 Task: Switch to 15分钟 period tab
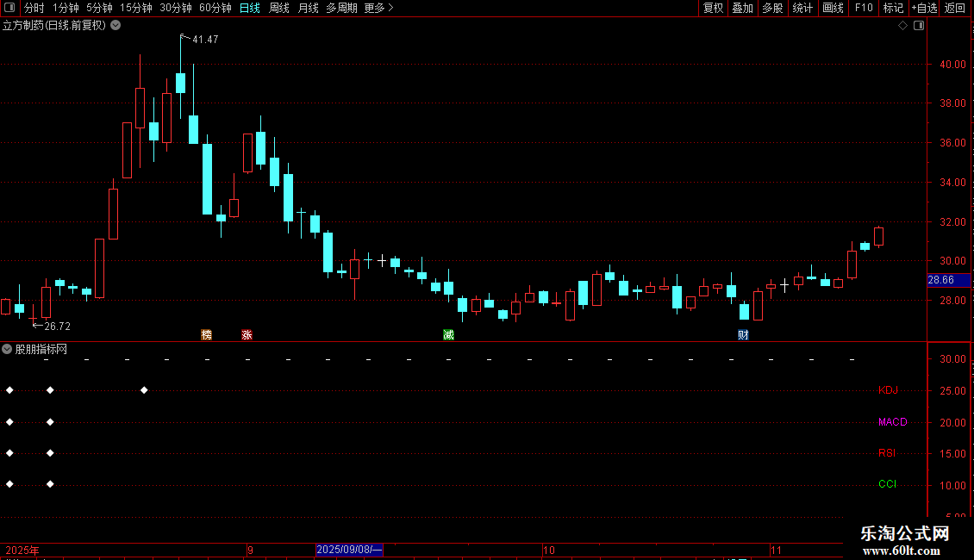coord(135,8)
